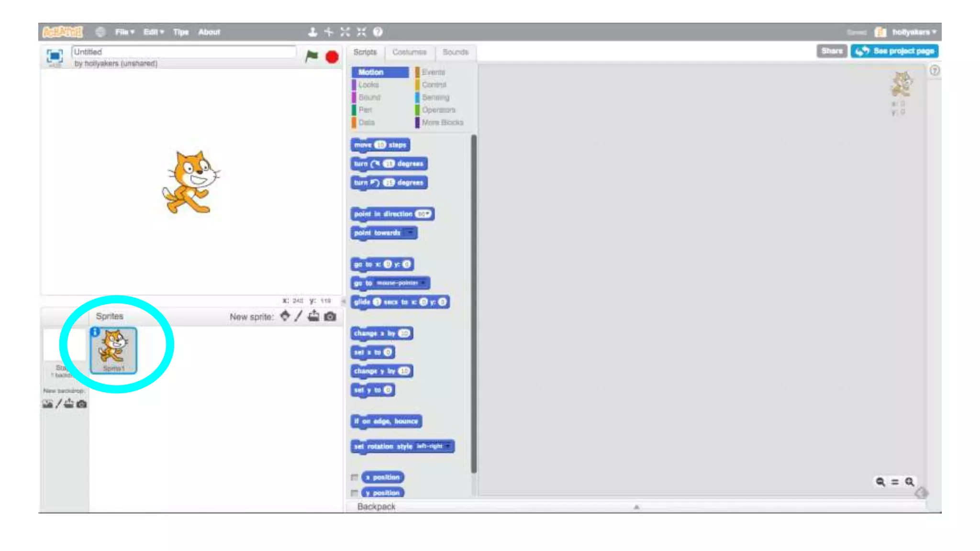The width and height of the screenshot is (980, 551).
Task: Choose new sprite from library icon
Action: 285,316
